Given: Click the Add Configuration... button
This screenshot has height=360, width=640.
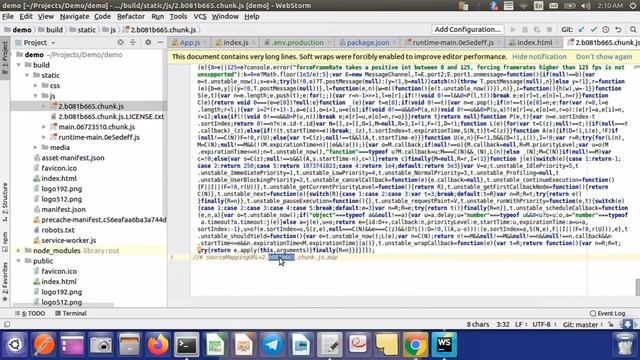Looking at the screenshot, I should [467, 29].
